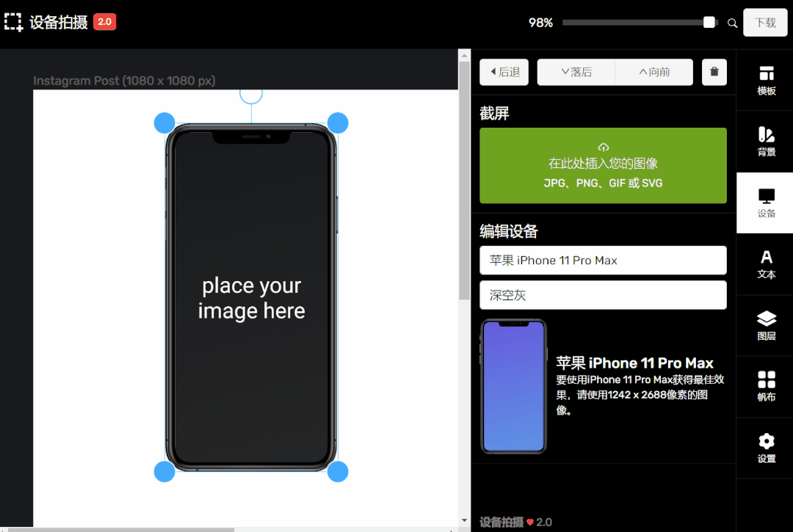Click the iPhone preview thumbnail
793x532 pixels.
(513, 386)
